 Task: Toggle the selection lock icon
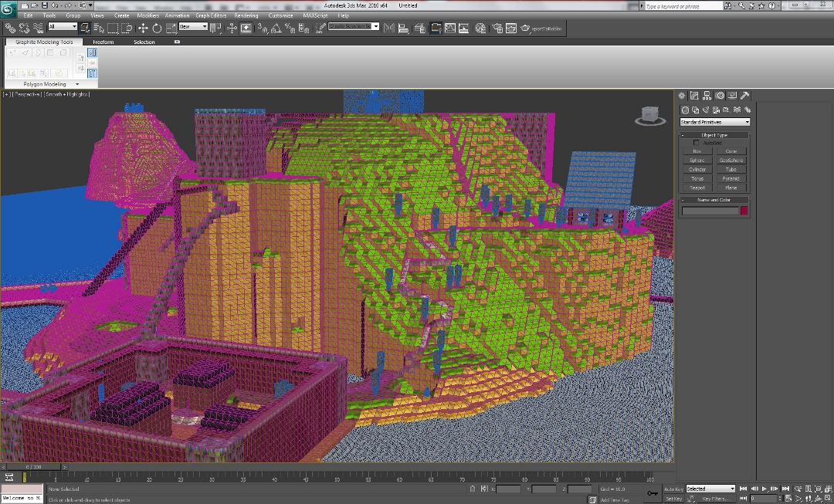pyautogui.click(x=473, y=489)
